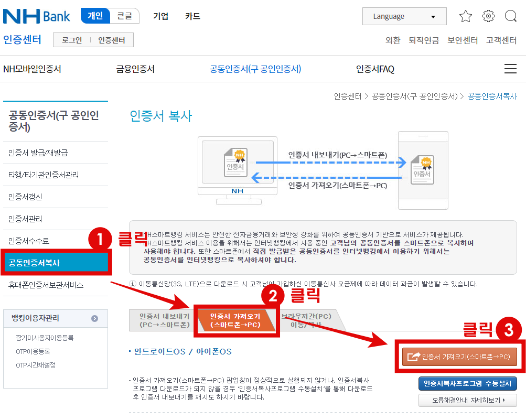The height and width of the screenshot is (420, 526).
Task: Open the Language dropdown
Action: [x=404, y=16]
